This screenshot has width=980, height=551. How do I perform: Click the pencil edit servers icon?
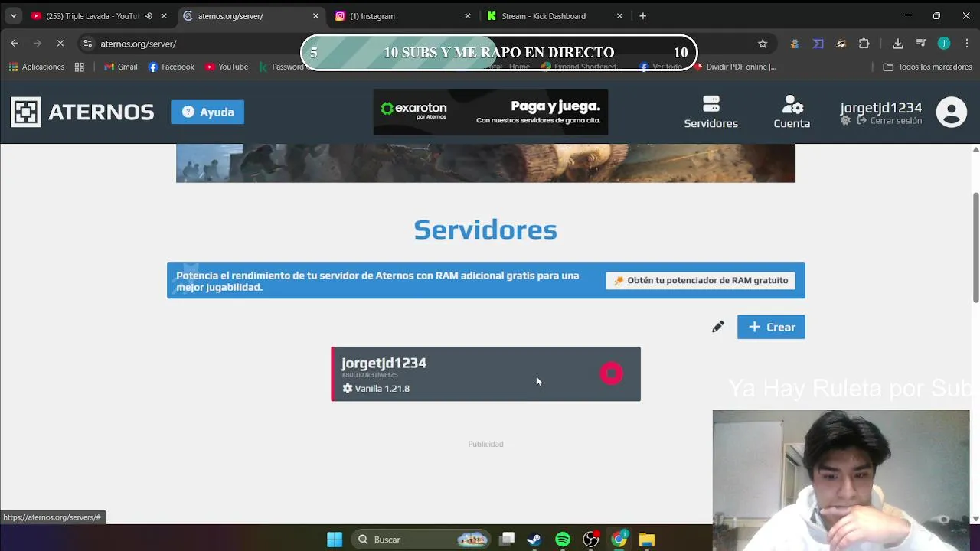717,327
